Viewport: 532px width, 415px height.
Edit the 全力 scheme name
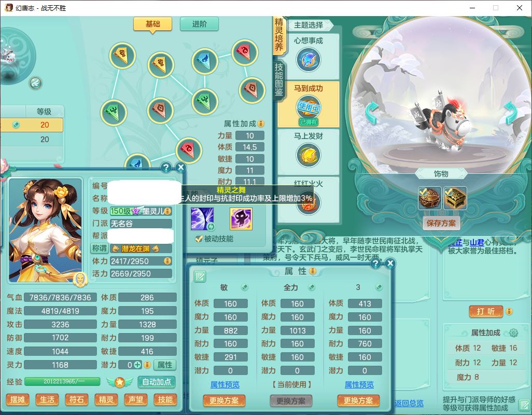312,287
